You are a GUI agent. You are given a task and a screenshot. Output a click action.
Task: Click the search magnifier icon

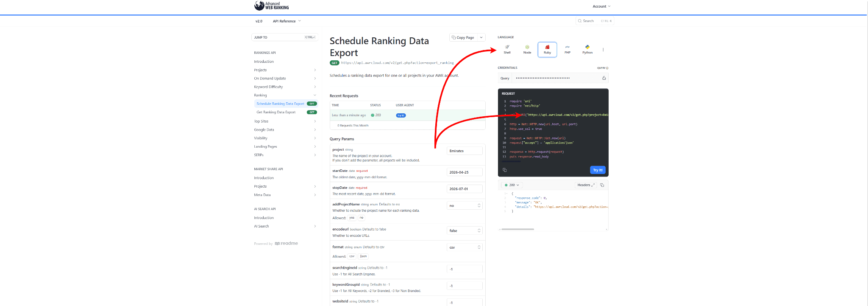click(580, 21)
